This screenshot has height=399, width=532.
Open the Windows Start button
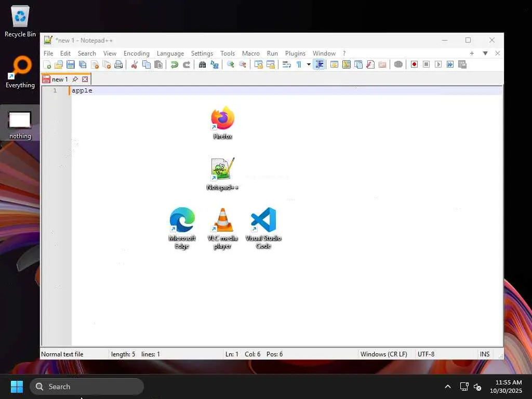(x=17, y=387)
